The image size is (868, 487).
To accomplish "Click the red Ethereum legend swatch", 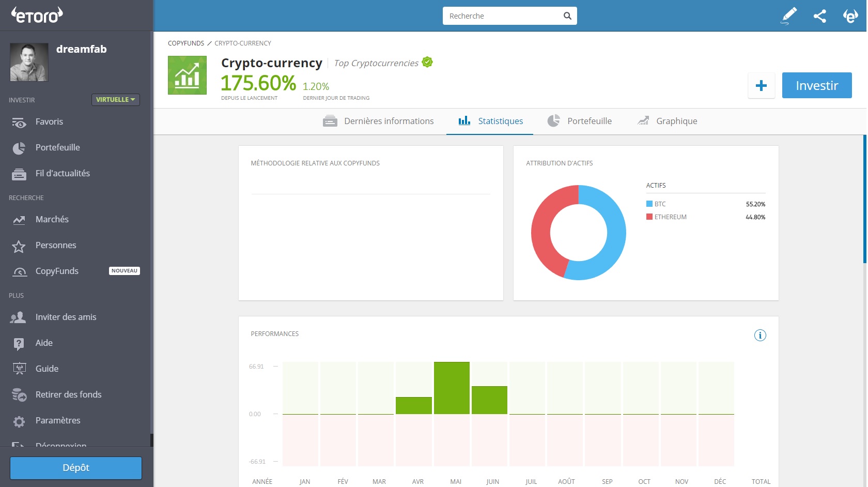I will [649, 217].
